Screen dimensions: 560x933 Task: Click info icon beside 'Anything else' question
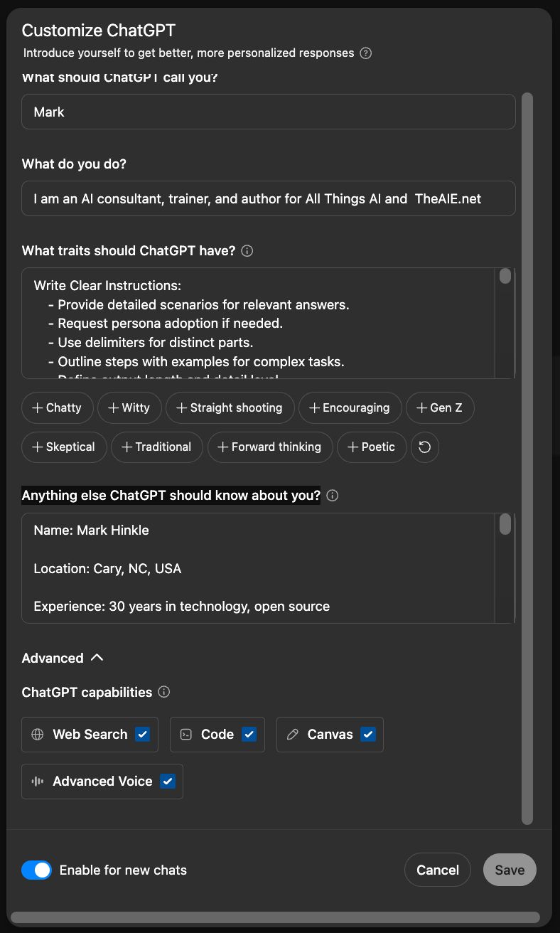tap(332, 496)
